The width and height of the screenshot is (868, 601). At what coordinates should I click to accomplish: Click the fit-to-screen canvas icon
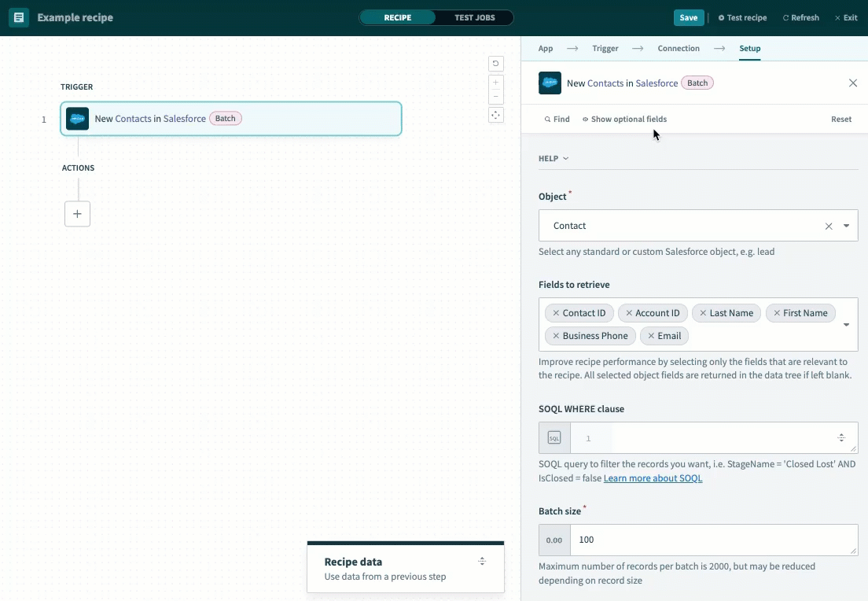tap(495, 115)
